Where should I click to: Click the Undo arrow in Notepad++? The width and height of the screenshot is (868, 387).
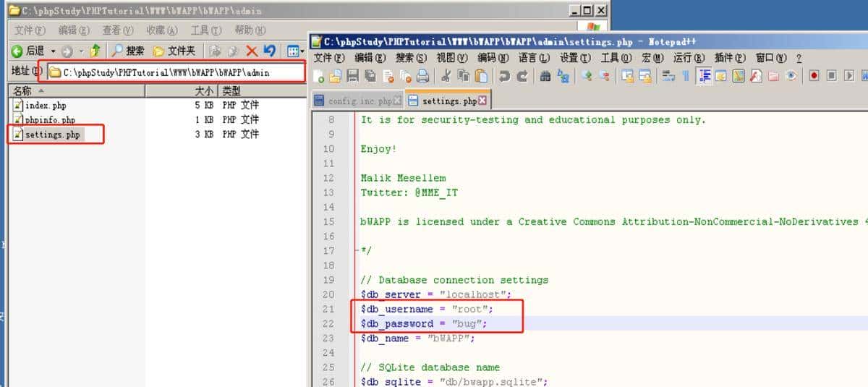tap(504, 76)
